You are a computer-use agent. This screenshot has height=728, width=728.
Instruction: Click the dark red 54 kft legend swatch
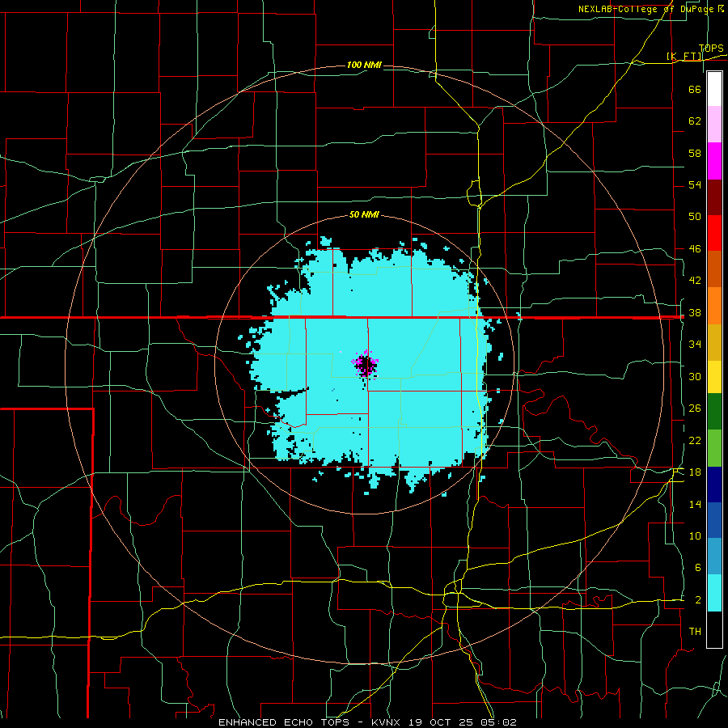pos(714,197)
